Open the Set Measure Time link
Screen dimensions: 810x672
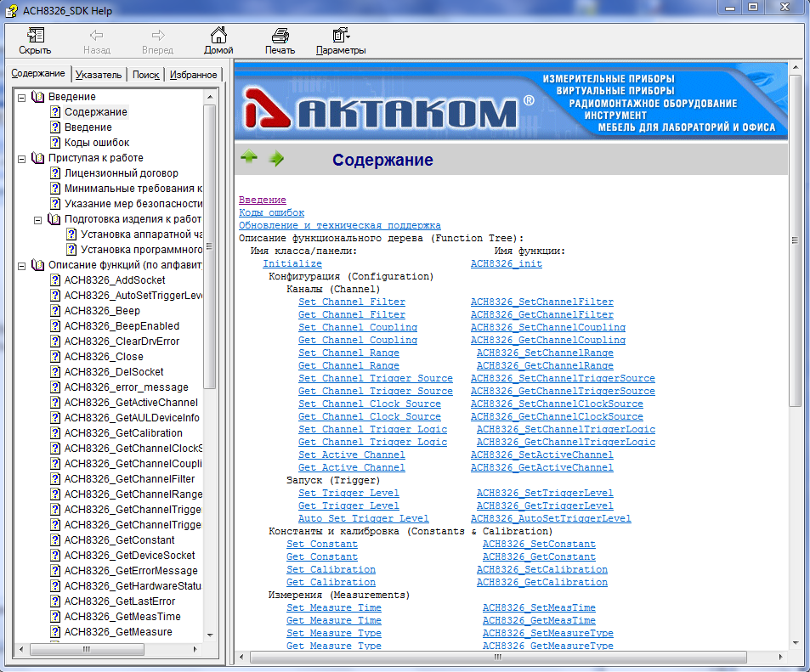pyautogui.click(x=334, y=608)
